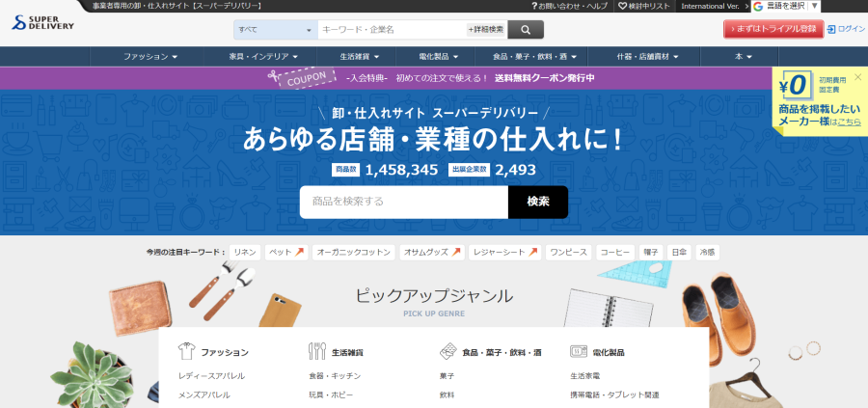Click the 商品を検索する search box
The width and height of the screenshot is (868, 408).
click(404, 202)
